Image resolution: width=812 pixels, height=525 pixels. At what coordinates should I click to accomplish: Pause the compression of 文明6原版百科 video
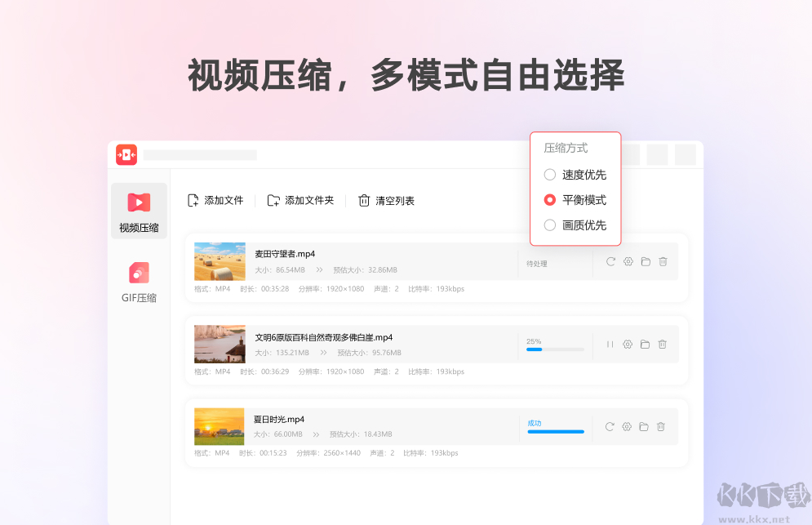coord(610,345)
